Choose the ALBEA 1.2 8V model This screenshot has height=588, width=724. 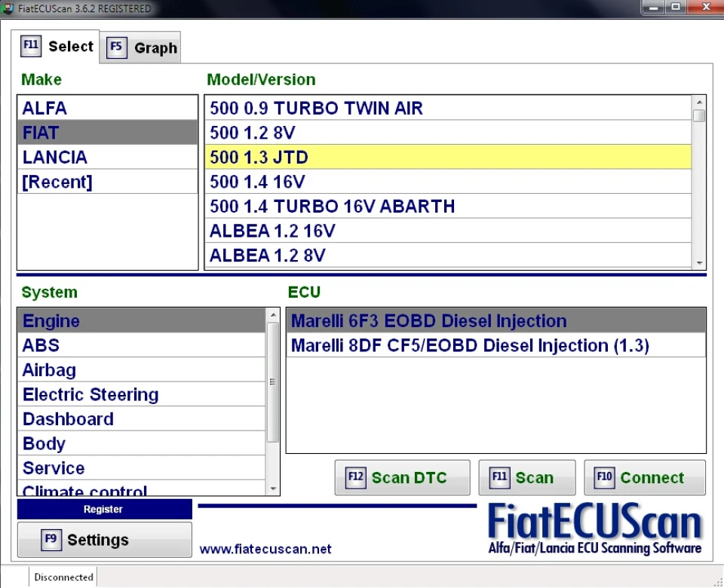click(x=448, y=255)
